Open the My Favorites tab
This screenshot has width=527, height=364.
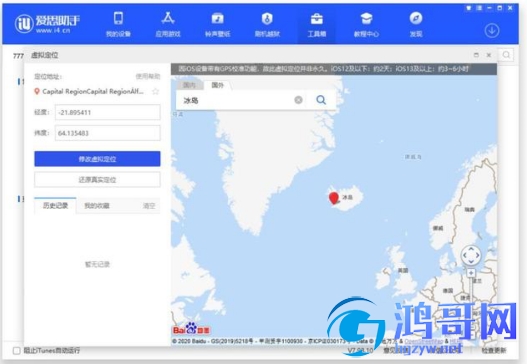click(x=97, y=205)
